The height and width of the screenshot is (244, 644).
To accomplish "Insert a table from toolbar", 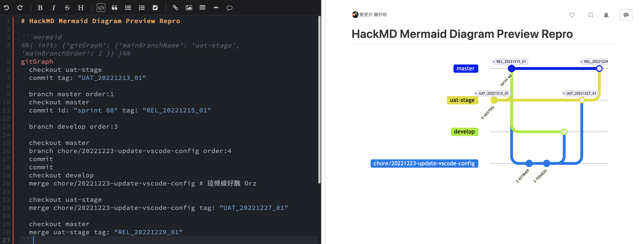I will pos(202,8).
